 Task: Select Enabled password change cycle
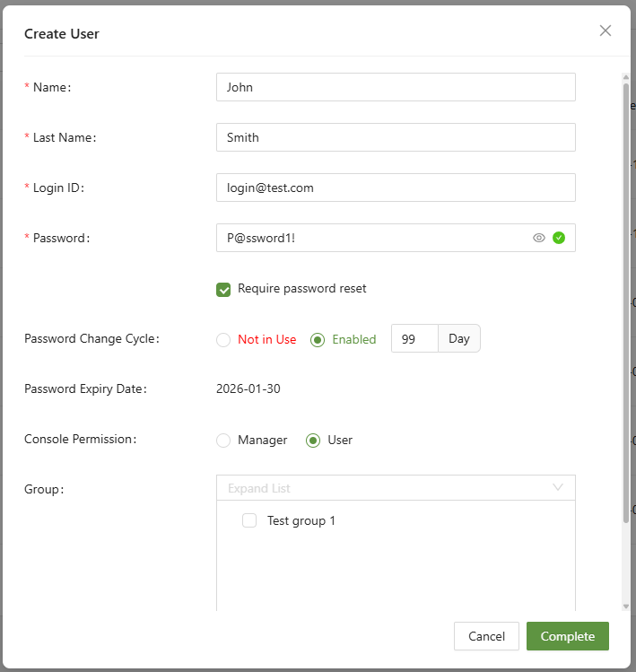(317, 340)
